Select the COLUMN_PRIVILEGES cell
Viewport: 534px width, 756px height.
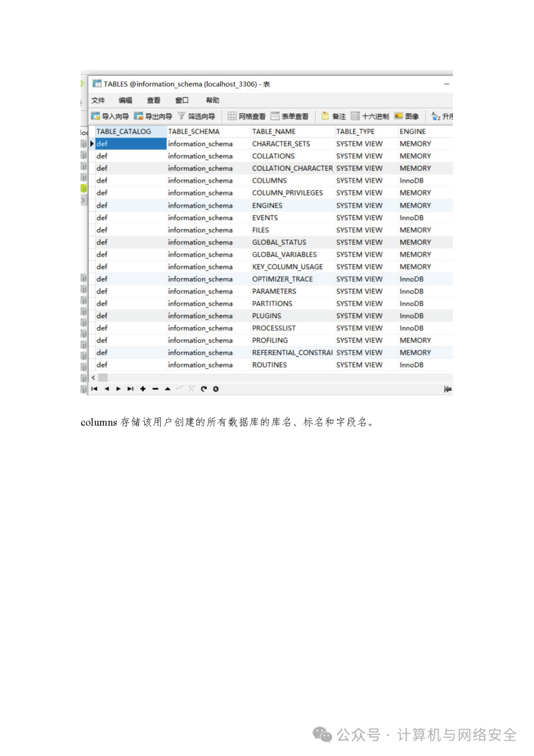[x=293, y=193]
